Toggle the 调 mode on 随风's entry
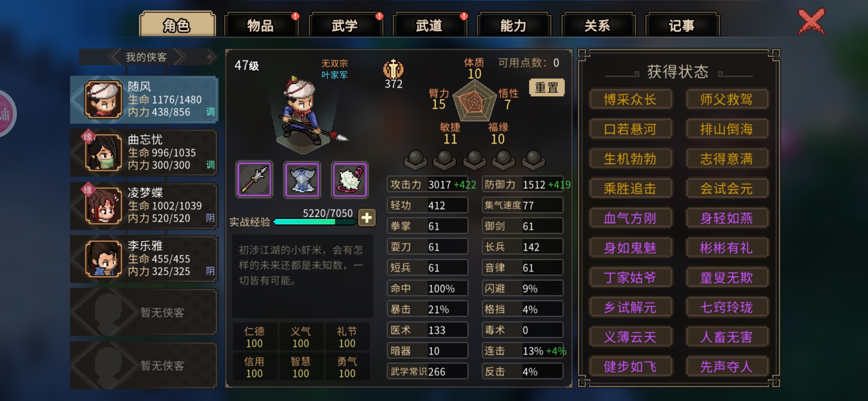The height and width of the screenshot is (401, 868). coord(210,112)
